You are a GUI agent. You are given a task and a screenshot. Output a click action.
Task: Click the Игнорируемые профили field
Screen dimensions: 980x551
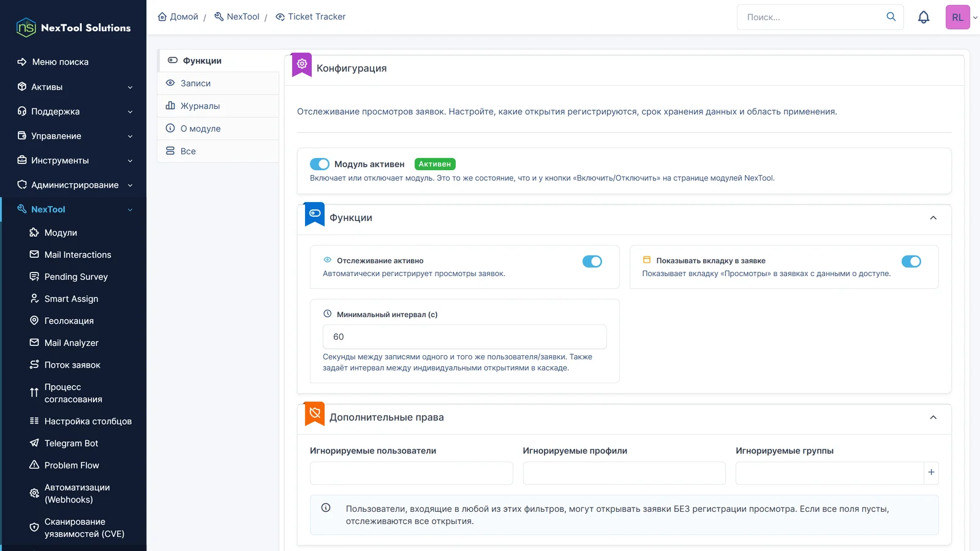point(624,473)
